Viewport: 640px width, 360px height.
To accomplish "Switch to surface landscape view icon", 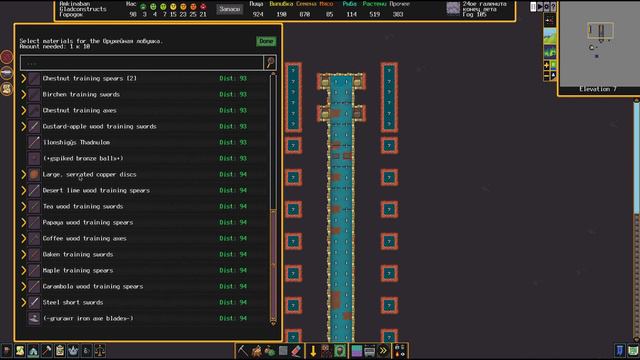I will (x=550, y=36).
